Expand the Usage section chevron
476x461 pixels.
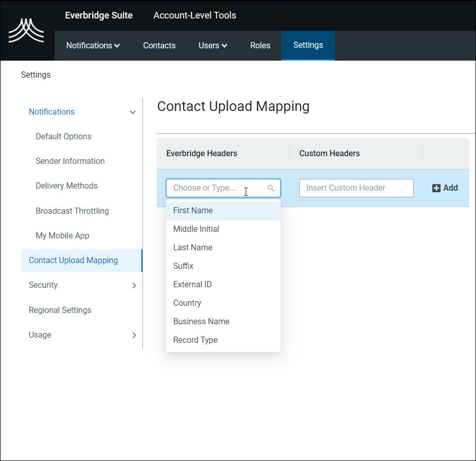click(134, 335)
